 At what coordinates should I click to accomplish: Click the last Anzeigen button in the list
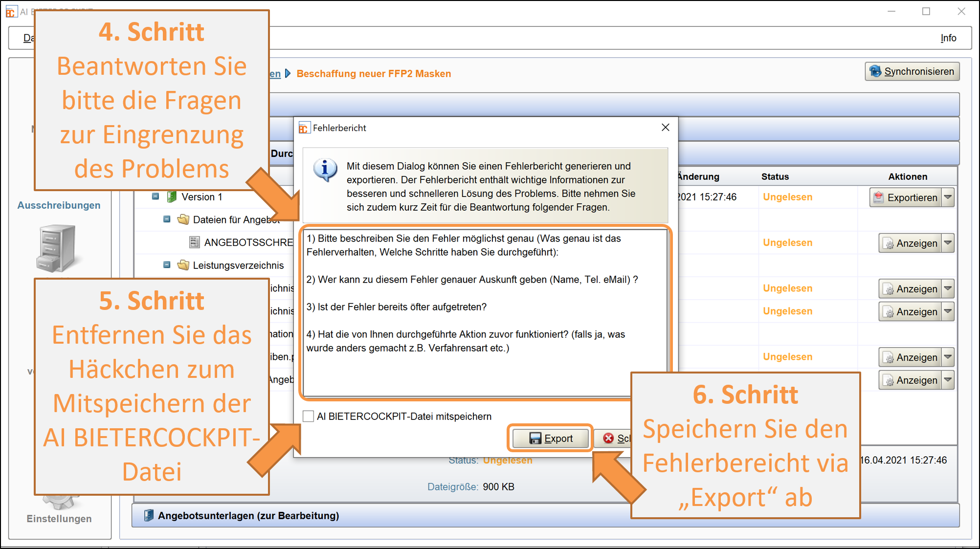click(x=910, y=380)
